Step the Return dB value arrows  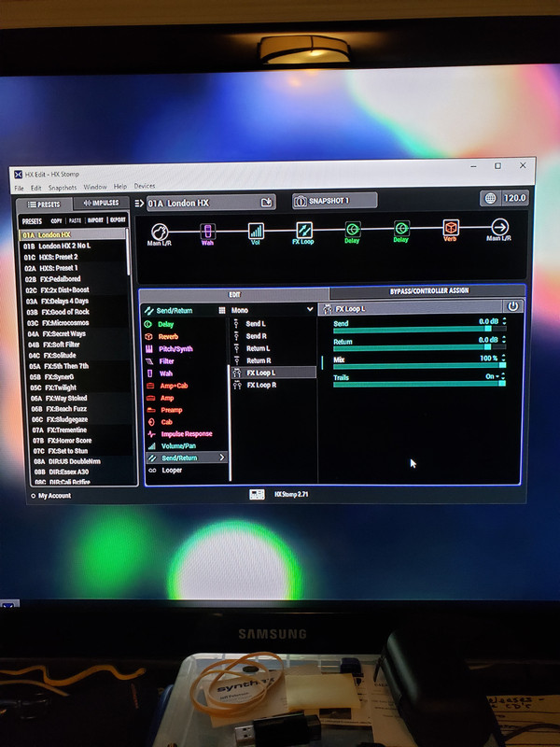pos(504,340)
